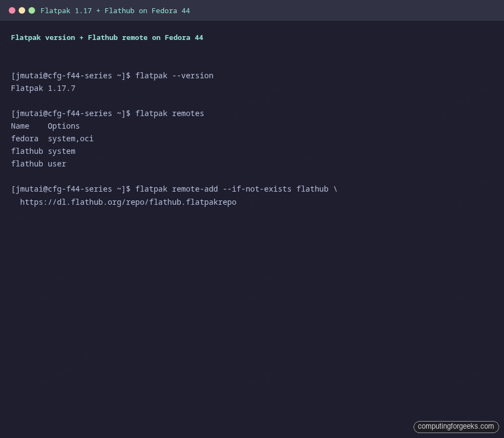504x438 pixels.
Task: Click the flathub.flatpakrepo URL line
Action: pyautogui.click(x=128, y=202)
